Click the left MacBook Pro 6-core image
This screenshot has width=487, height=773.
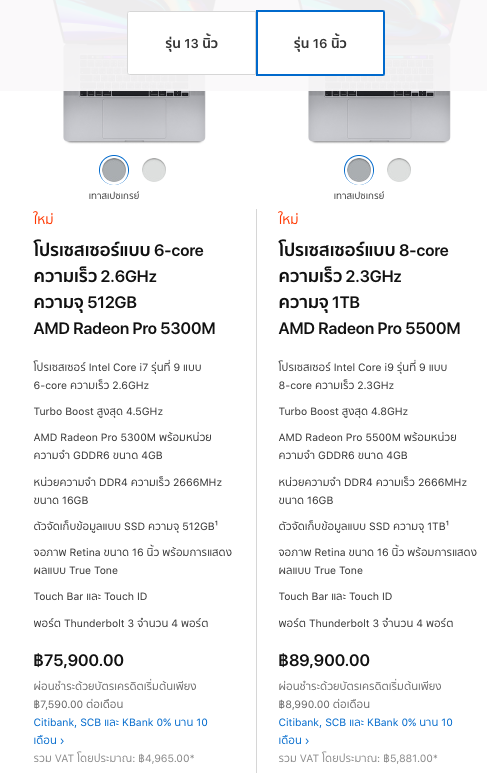pyautogui.click(x=134, y=116)
